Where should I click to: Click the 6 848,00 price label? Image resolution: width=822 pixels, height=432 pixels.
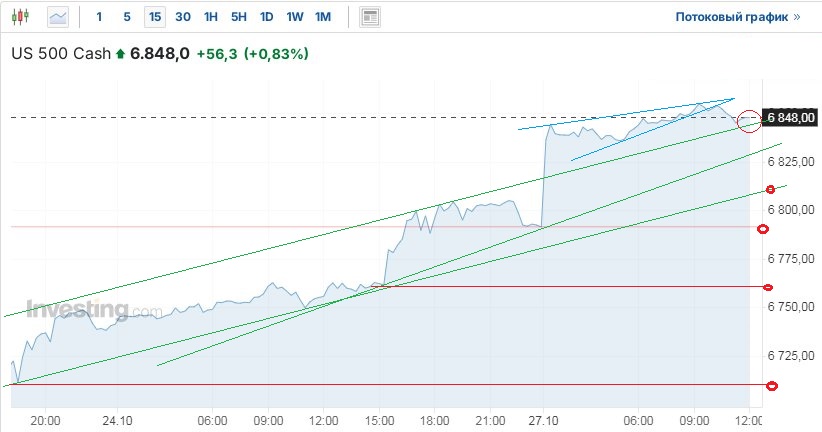coord(790,118)
